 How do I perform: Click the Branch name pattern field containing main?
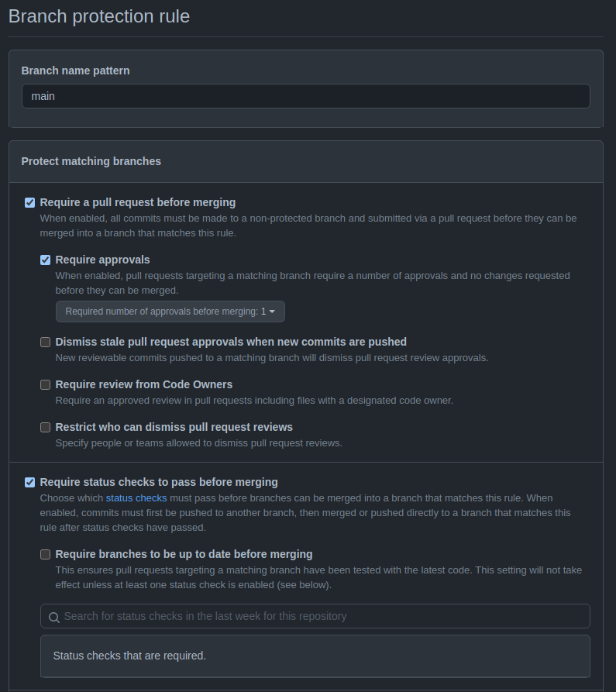[305, 96]
